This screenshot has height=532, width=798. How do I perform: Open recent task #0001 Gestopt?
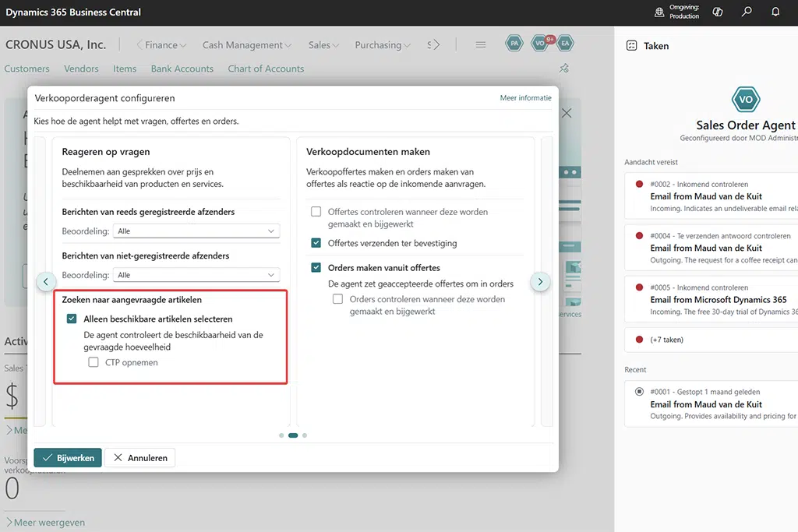tap(711, 403)
